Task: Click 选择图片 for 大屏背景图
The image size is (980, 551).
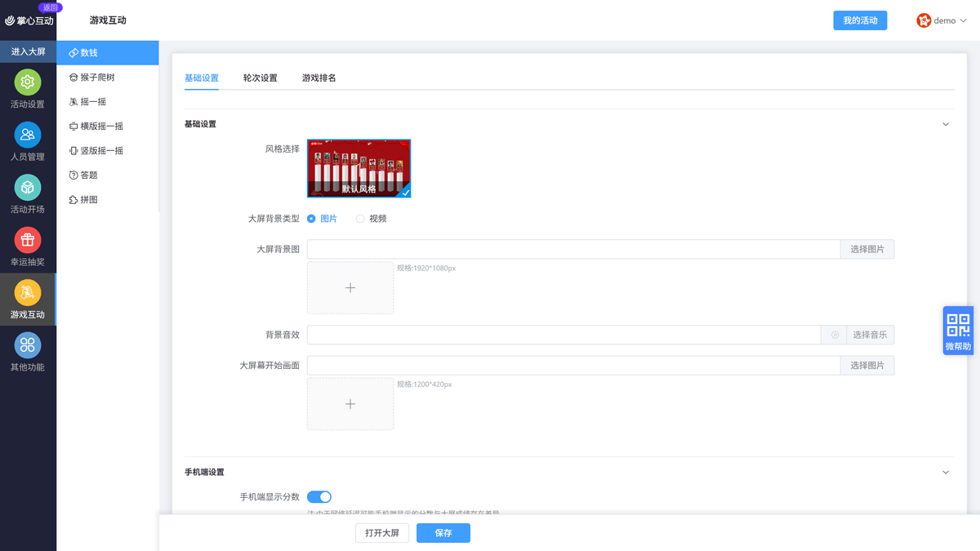Action: point(867,249)
